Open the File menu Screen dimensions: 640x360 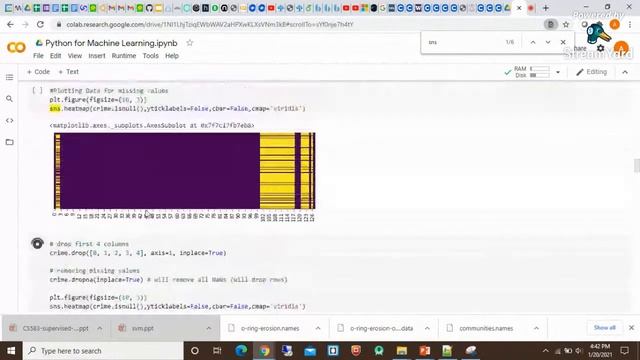pyautogui.click(x=38, y=56)
